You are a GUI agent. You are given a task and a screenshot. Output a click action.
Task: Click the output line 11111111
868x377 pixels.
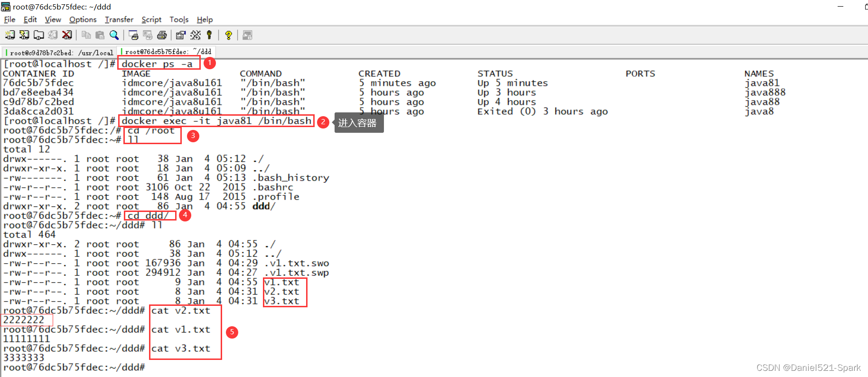[27, 339]
